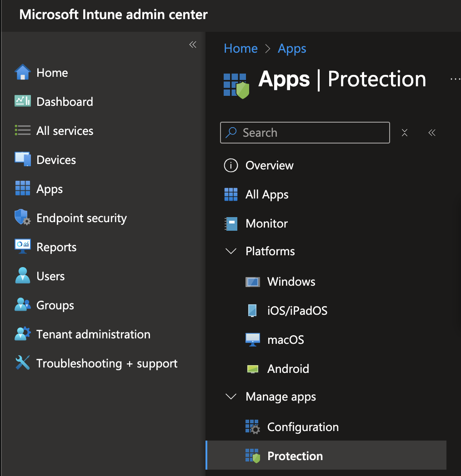Select the Home icon in the sidebar

(22, 72)
